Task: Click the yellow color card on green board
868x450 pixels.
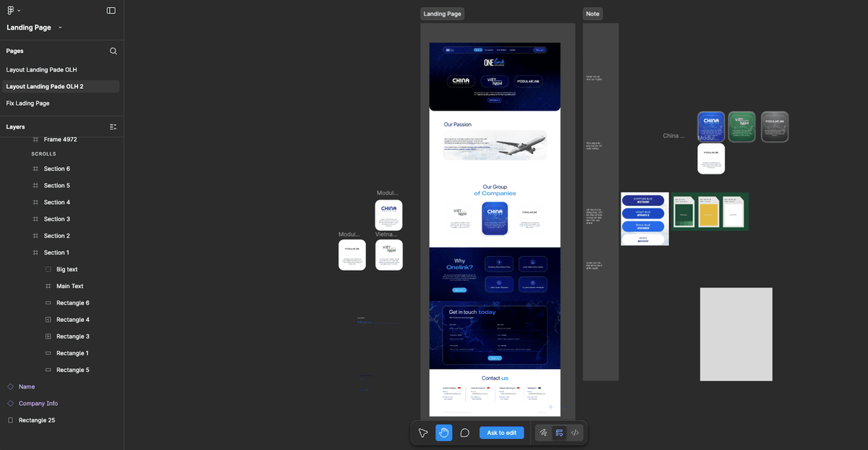Action: click(709, 211)
